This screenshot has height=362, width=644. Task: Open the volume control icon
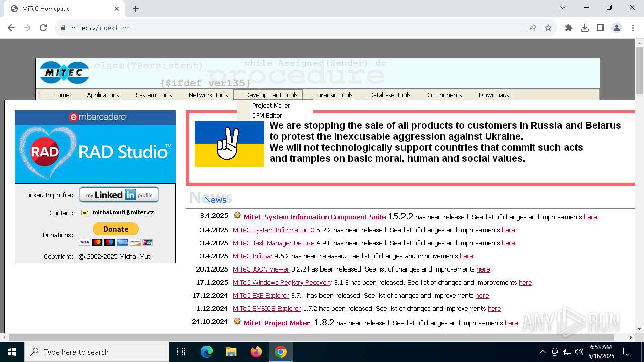tap(579, 352)
